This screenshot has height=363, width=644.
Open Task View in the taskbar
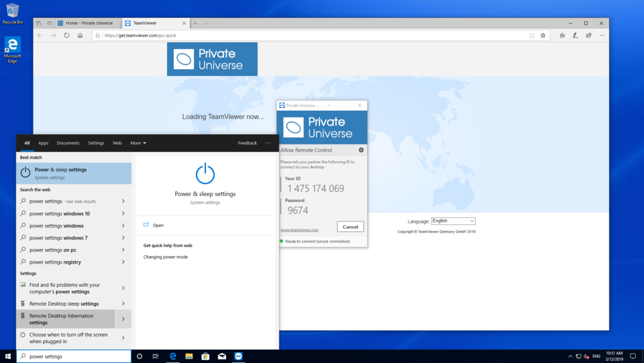tap(156, 356)
